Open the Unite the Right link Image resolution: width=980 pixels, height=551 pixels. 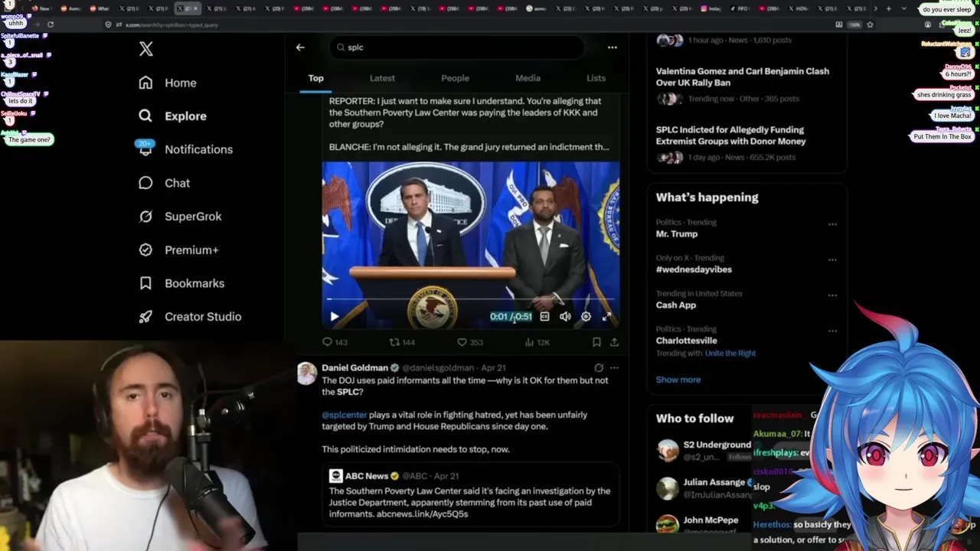[730, 354]
